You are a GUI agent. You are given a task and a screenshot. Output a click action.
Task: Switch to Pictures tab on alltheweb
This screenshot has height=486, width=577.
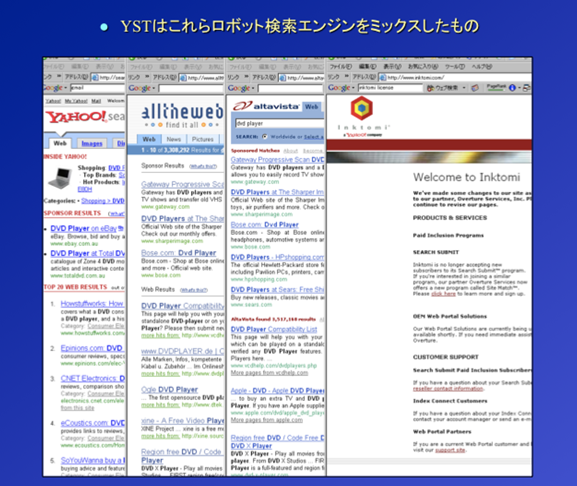203,139
